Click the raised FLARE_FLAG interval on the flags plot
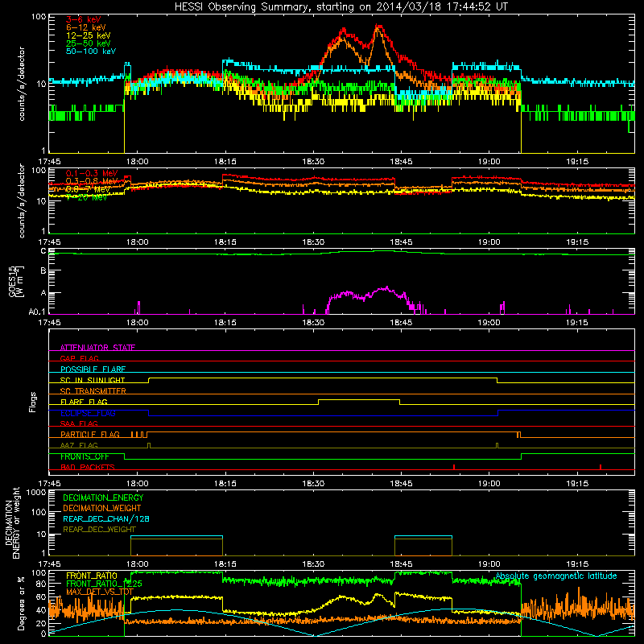The width and height of the screenshot is (644, 644). click(359, 399)
